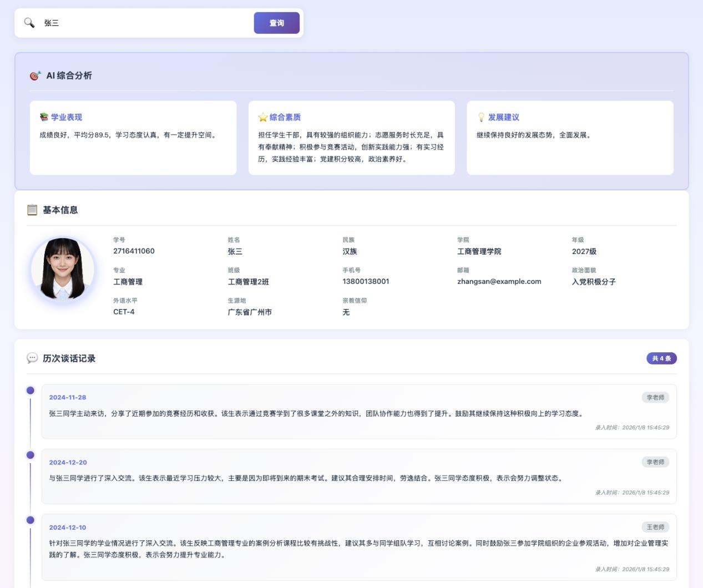This screenshot has height=588, width=703.
Task: Open the student profile photo
Action: pyautogui.click(x=62, y=269)
